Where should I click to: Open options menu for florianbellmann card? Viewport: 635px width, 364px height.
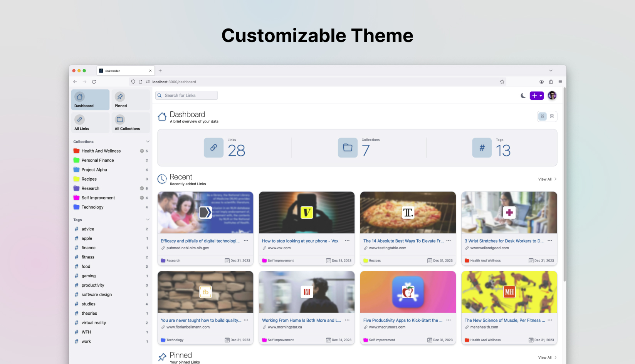coord(246,320)
